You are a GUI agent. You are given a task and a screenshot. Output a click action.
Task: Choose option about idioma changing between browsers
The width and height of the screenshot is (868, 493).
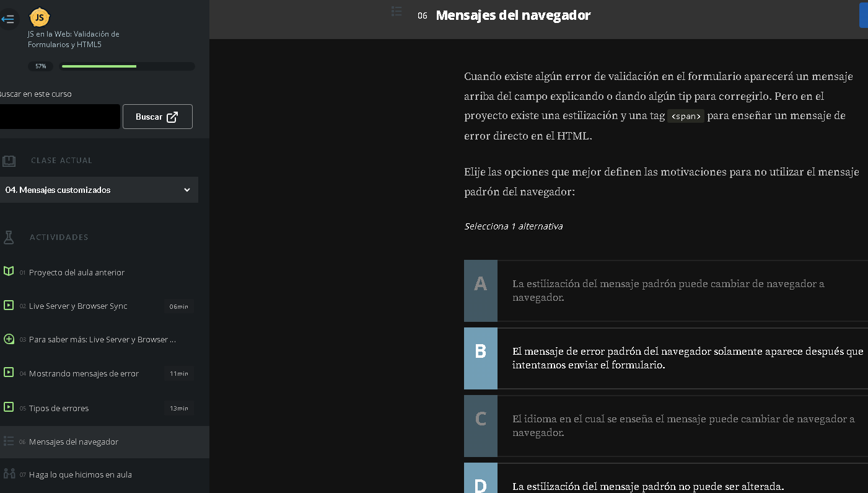coord(683,425)
